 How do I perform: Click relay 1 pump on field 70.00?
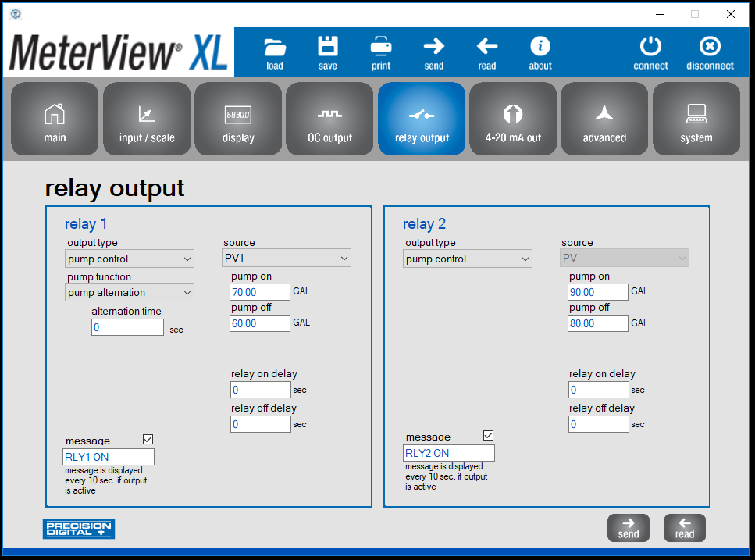pyautogui.click(x=260, y=292)
